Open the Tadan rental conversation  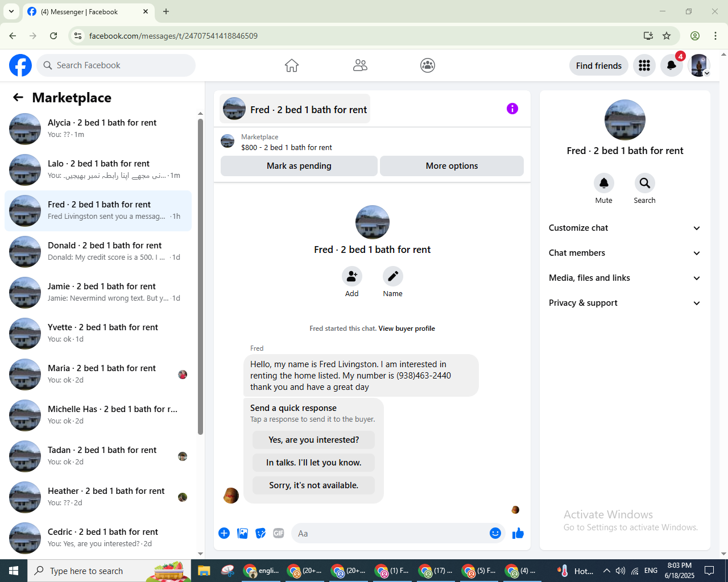point(98,456)
